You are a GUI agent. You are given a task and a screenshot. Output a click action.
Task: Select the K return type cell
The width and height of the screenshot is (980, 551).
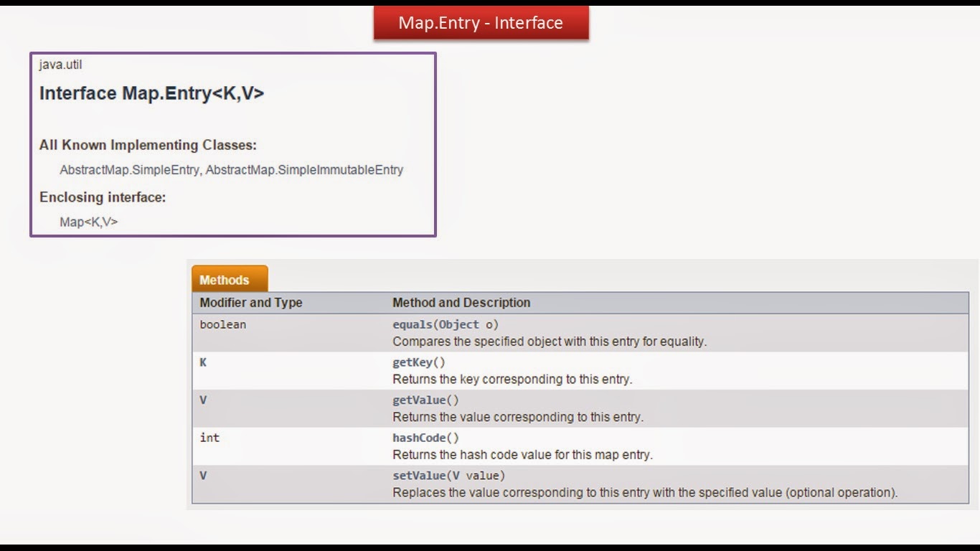202,362
